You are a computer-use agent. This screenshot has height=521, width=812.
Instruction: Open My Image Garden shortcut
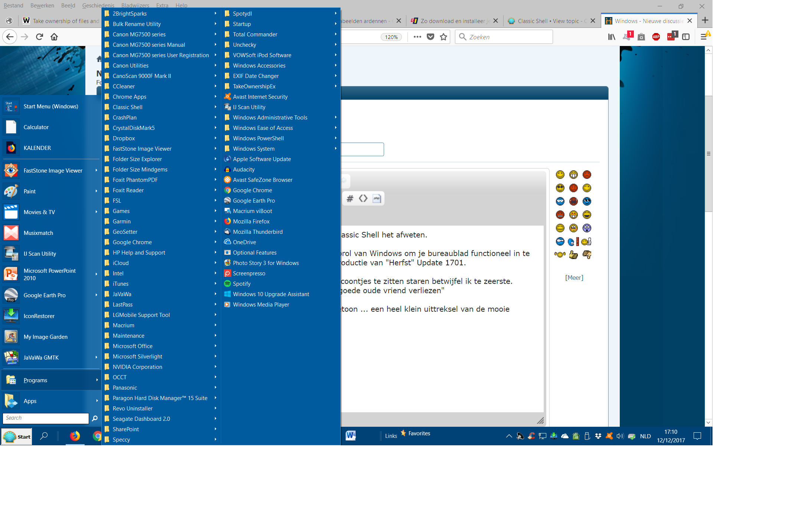point(51,337)
